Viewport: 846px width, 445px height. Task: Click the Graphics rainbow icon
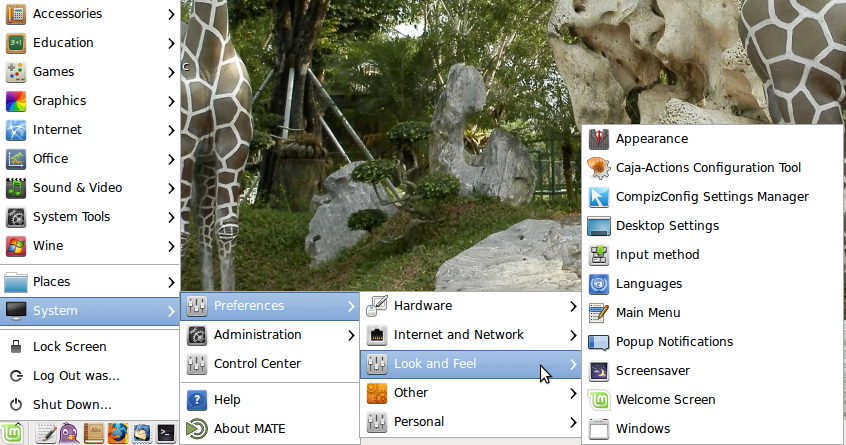[16, 101]
